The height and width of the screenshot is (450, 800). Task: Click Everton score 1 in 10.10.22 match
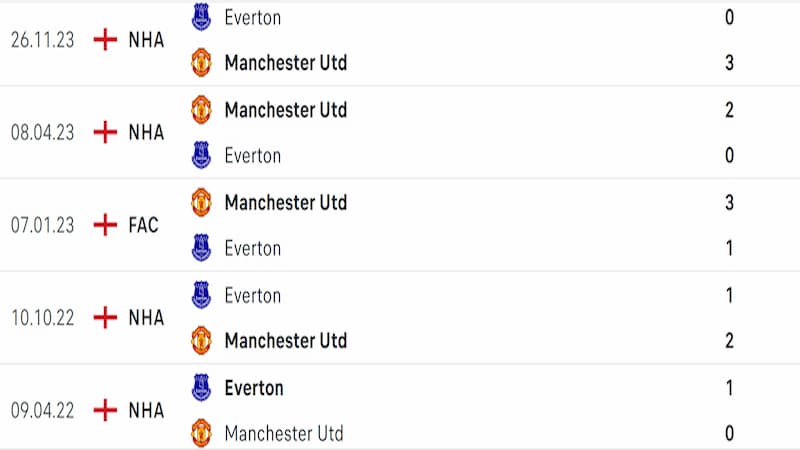pos(730,295)
